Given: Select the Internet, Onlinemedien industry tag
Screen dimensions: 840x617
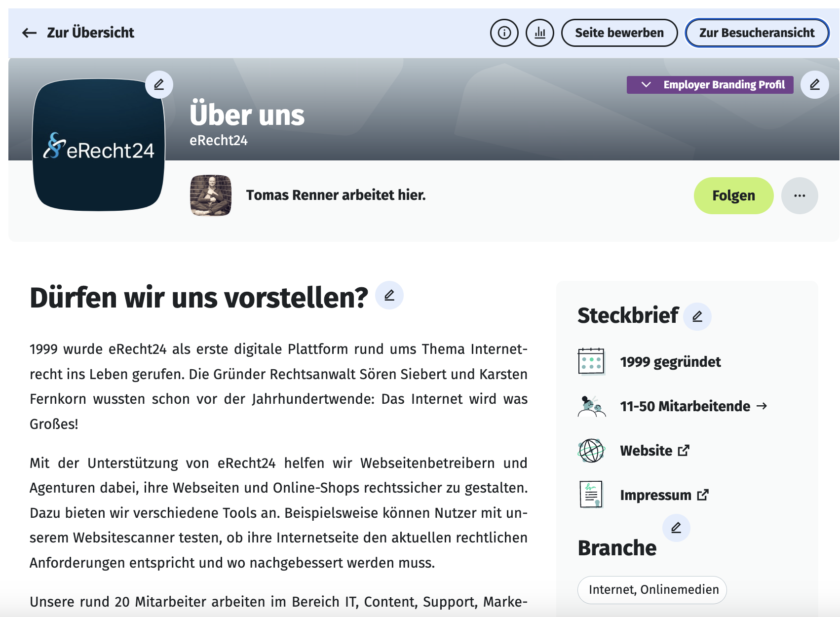Looking at the screenshot, I should (652, 590).
